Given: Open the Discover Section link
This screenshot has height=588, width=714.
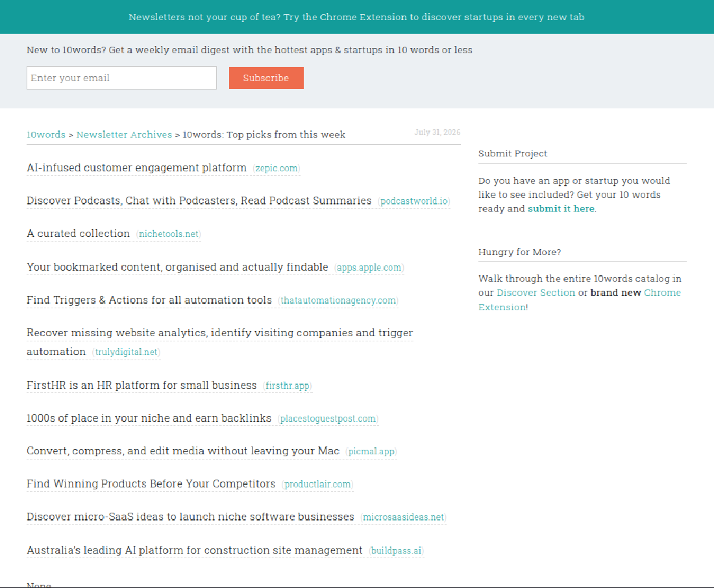Looking at the screenshot, I should 536,293.
